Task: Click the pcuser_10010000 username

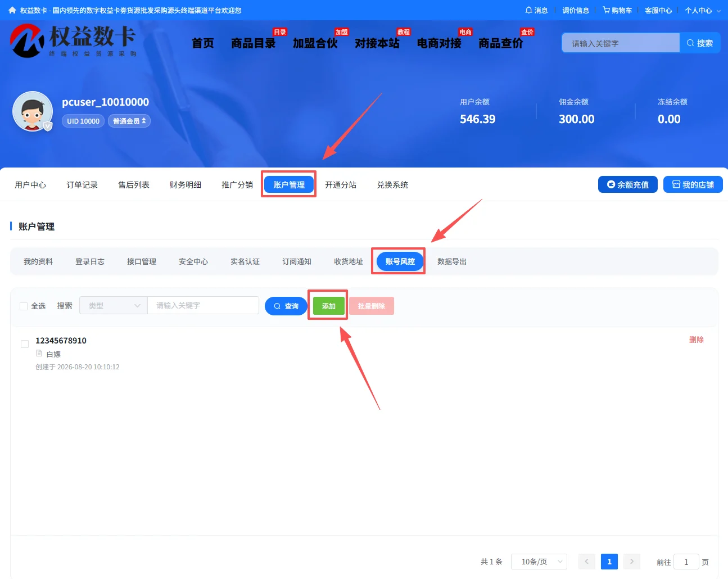Action: [x=105, y=102]
